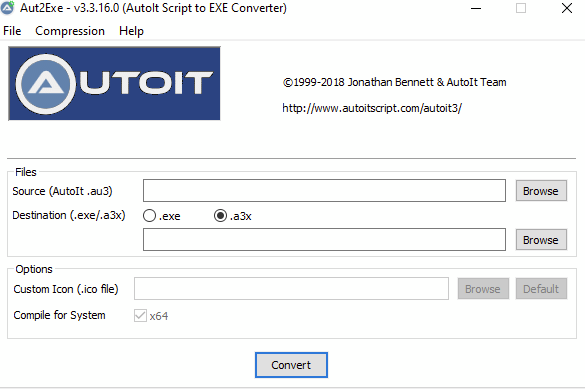Open the File menu

(x=12, y=31)
